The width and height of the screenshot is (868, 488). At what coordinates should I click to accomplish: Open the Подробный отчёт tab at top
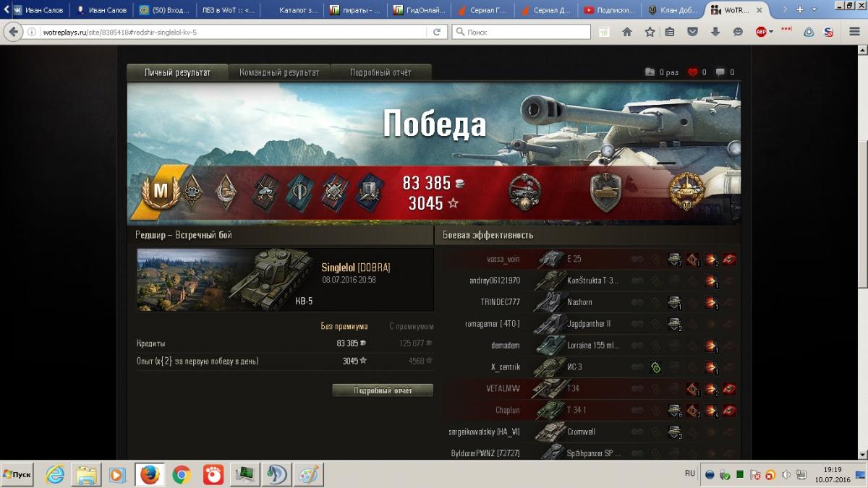[381, 72]
